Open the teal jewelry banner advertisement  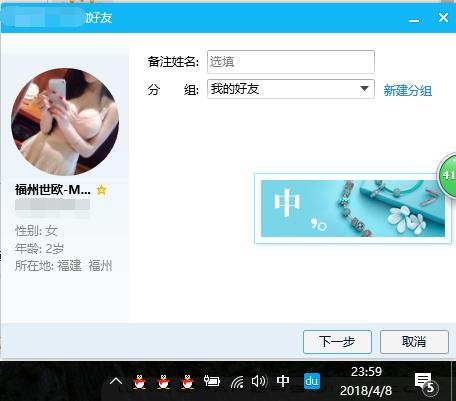click(x=353, y=208)
